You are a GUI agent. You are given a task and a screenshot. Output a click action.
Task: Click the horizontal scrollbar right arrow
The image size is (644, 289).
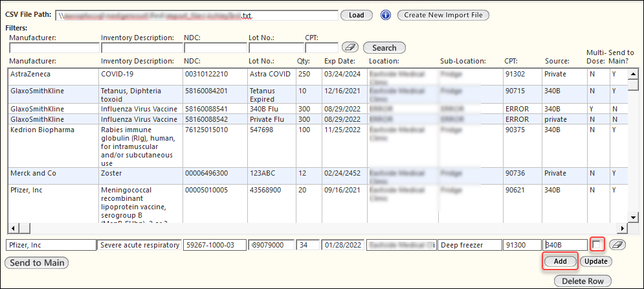click(x=623, y=228)
